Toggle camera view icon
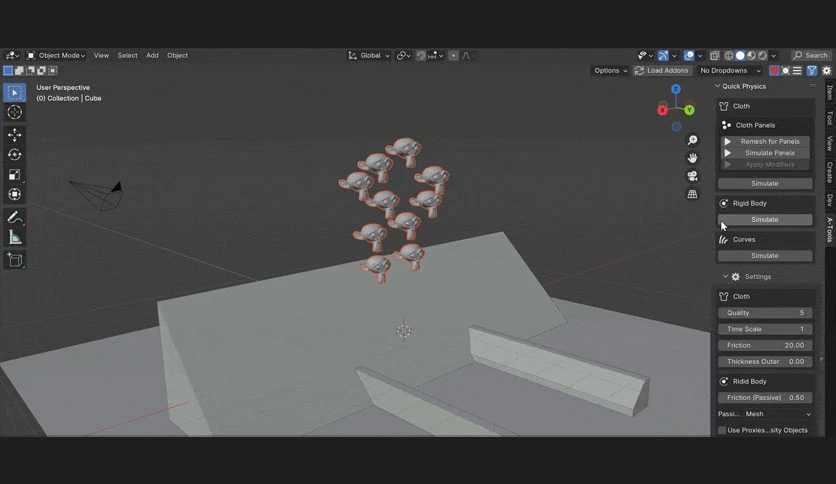This screenshot has height=484, width=836. (x=692, y=176)
